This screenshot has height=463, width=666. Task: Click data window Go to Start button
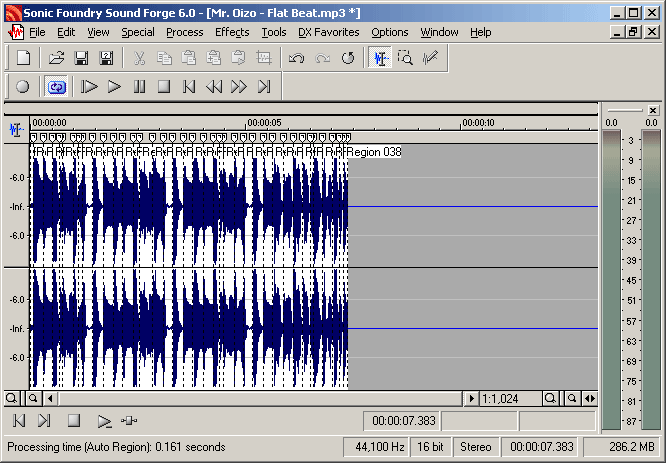pos(19,421)
